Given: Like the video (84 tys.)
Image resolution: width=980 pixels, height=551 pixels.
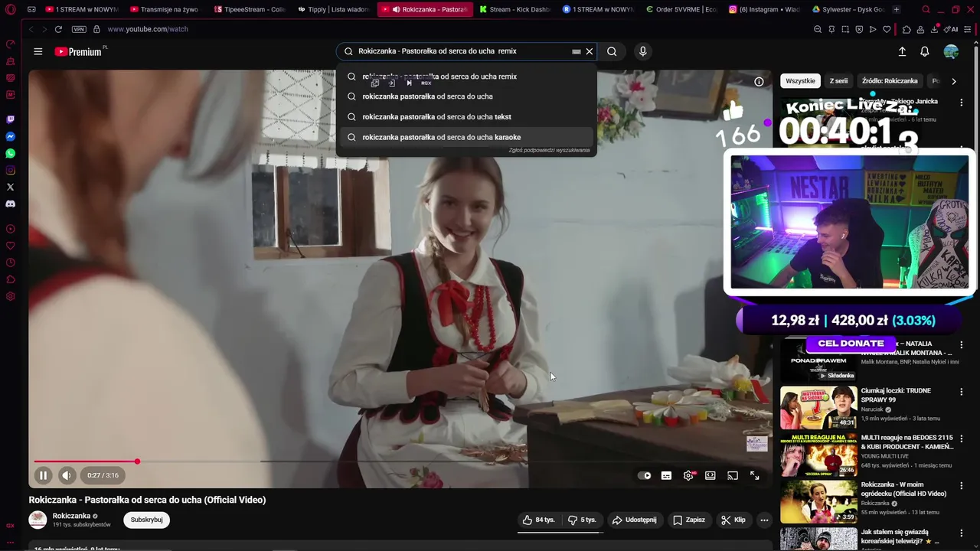Looking at the screenshot, I should pos(539,520).
